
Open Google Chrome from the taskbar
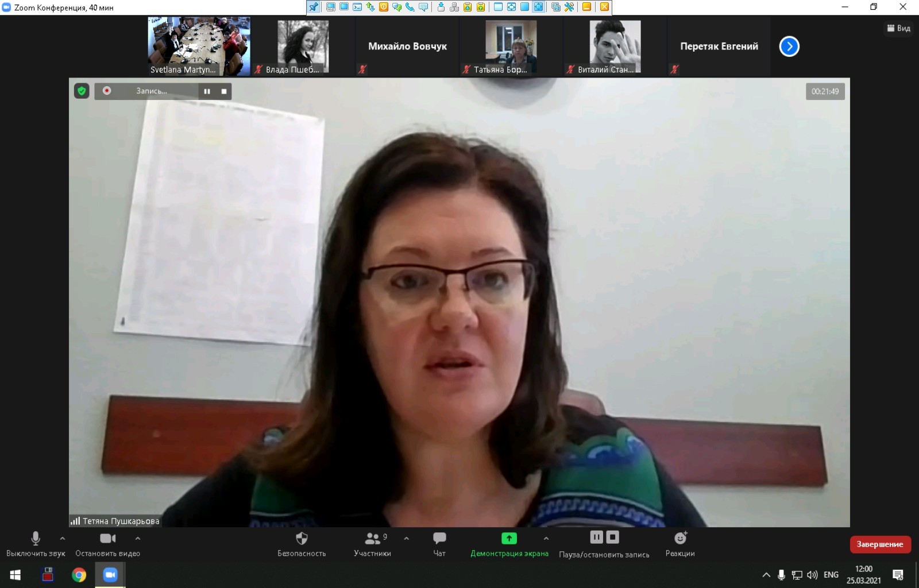(x=79, y=575)
